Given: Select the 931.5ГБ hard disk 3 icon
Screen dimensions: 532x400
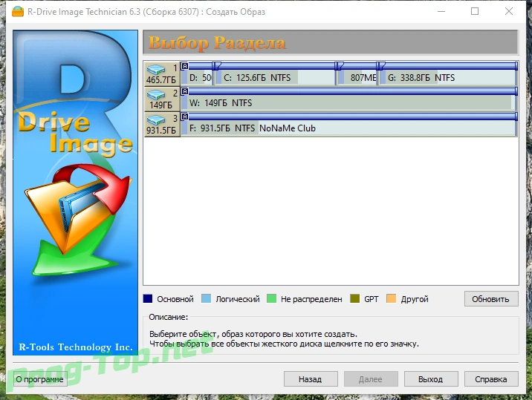Looking at the screenshot, I should [x=161, y=125].
